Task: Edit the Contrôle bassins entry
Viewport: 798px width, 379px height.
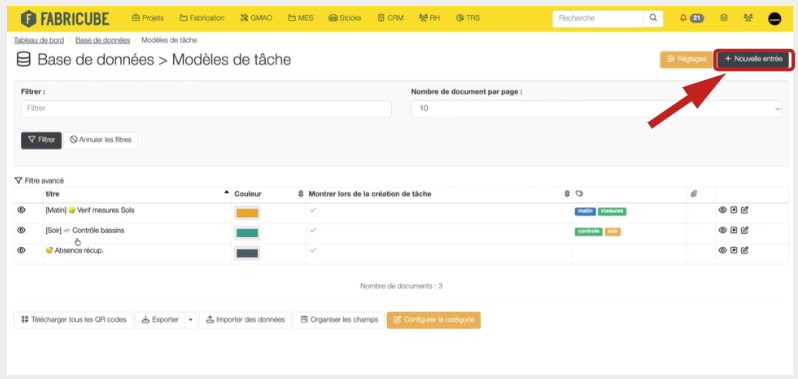Action: coord(745,230)
